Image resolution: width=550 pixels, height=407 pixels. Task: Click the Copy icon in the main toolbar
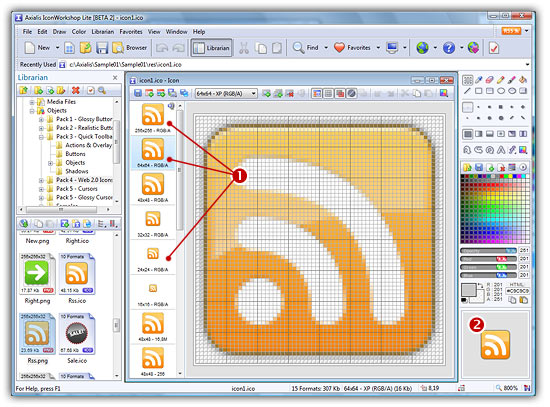(x=261, y=48)
